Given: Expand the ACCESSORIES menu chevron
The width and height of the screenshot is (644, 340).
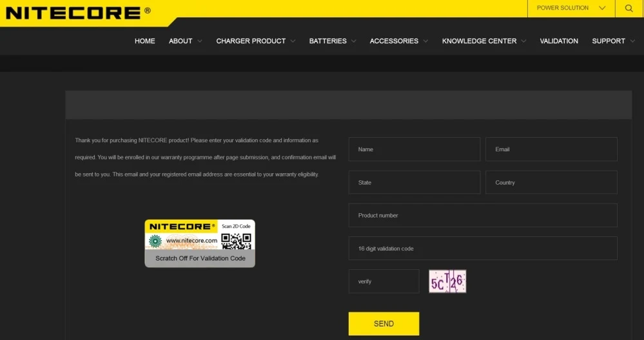Looking at the screenshot, I should pyautogui.click(x=425, y=41).
